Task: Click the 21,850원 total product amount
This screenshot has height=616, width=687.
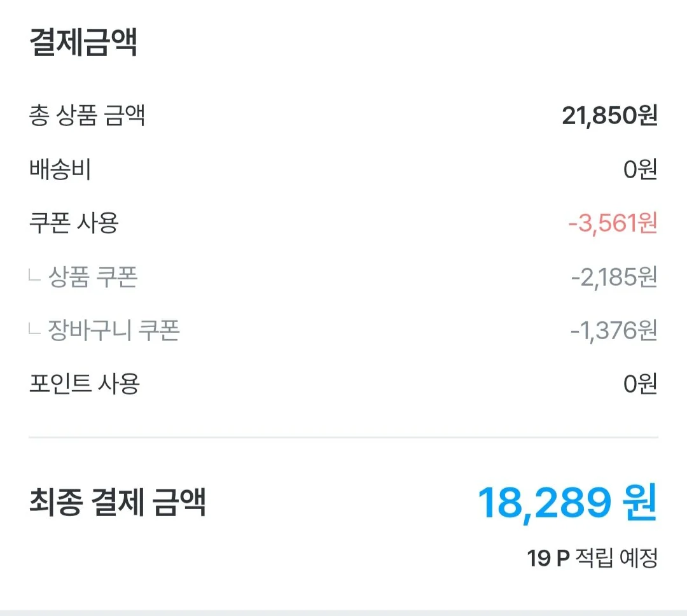Action: tap(609, 116)
